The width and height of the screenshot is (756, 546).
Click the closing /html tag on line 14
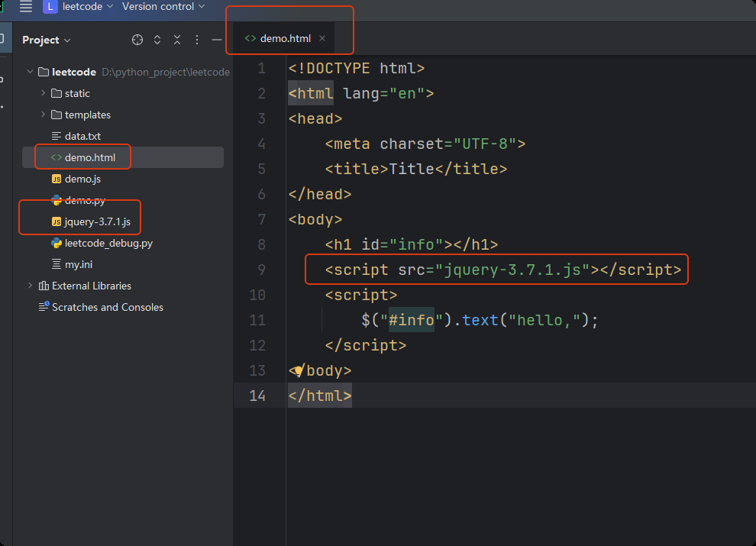pos(320,396)
